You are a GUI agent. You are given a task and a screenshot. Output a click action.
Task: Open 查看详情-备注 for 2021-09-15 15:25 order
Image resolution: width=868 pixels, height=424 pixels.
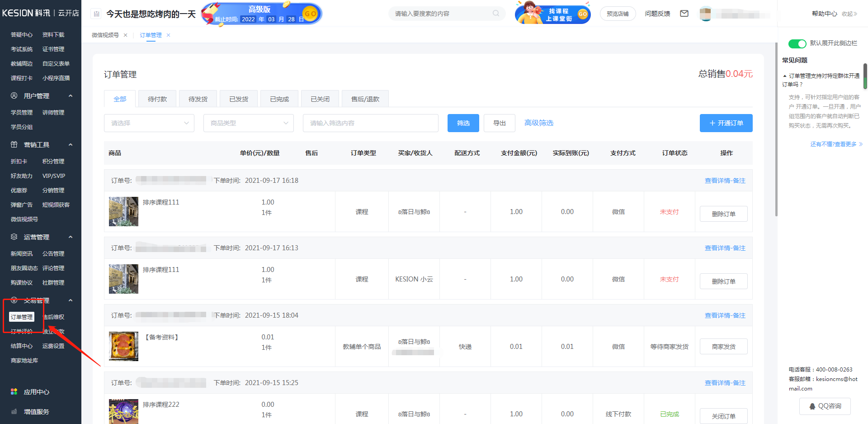pos(725,383)
